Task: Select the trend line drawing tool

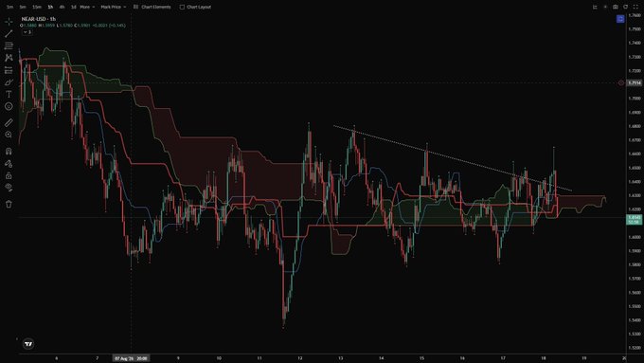Action: pos(9,34)
